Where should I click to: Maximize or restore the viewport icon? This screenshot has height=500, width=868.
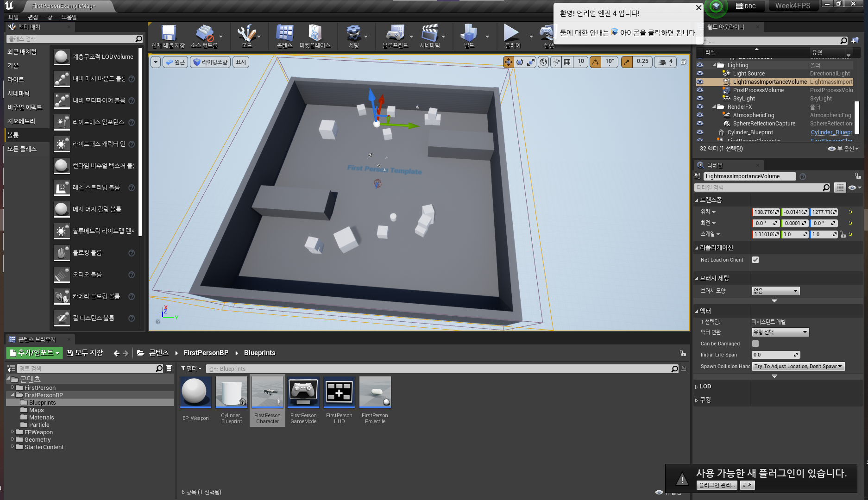pyautogui.click(x=684, y=62)
